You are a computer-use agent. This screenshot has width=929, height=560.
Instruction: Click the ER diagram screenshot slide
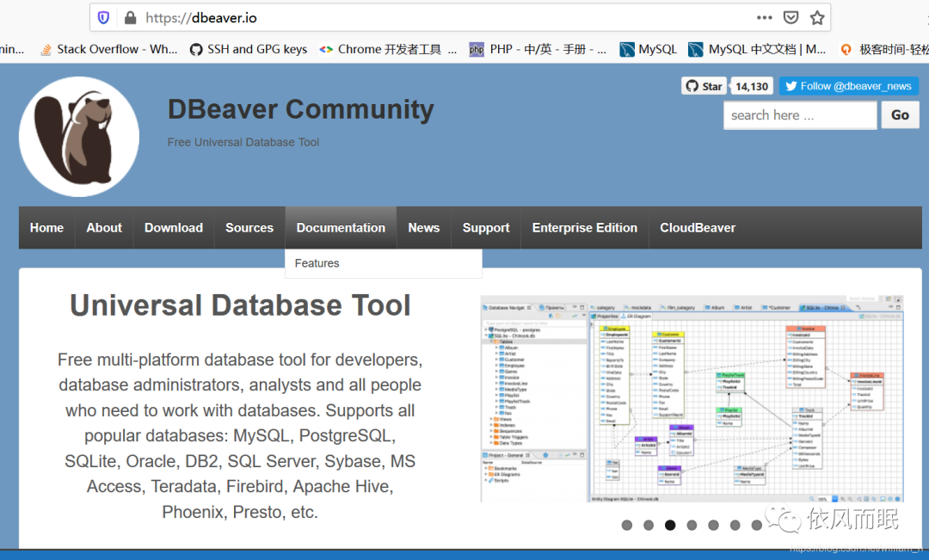coord(692,399)
